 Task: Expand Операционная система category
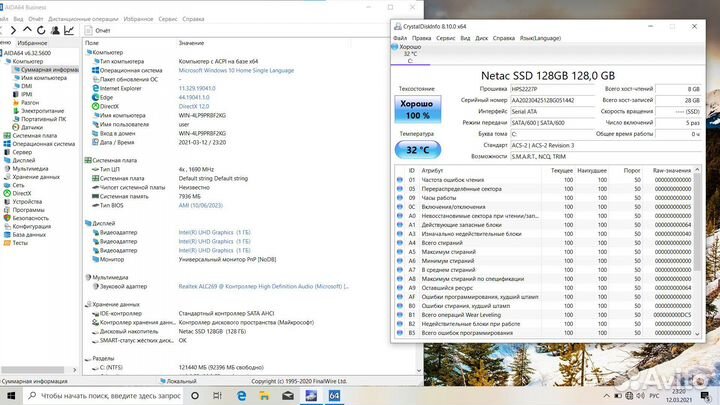(39, 144)
